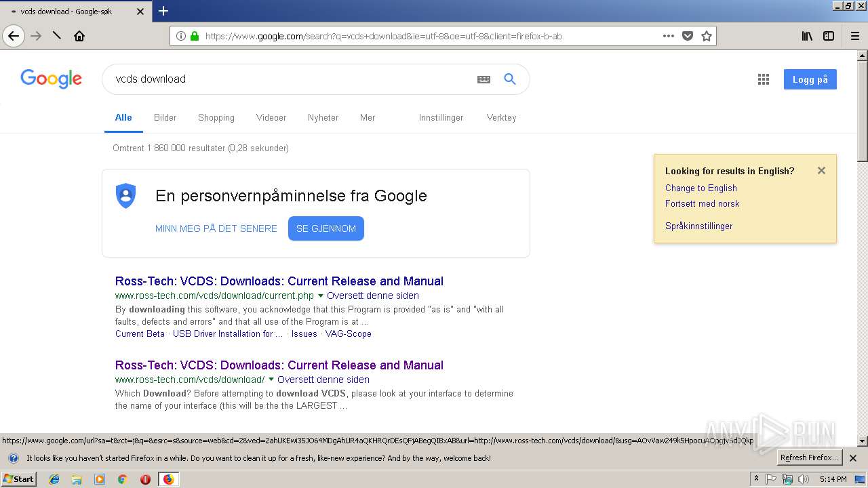Click the Logg på sign-in button
Image resolution: width=868 pixels, height=488 pixels.
point(810,79)
